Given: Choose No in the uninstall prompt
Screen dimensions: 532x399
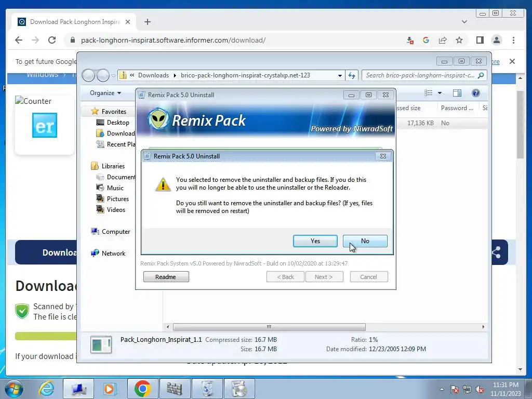Looking at the screenshot, I should pyautogui.click(x=365, y=241).
